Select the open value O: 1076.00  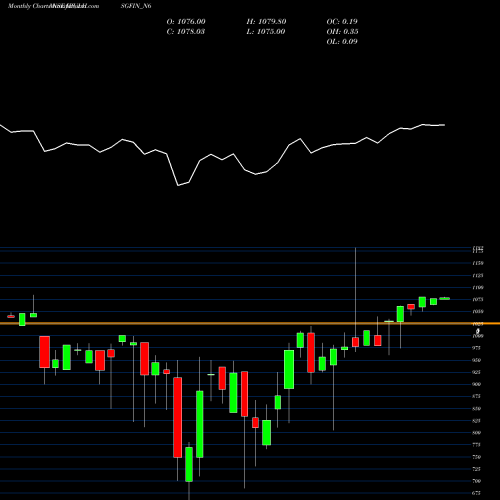(186, 22)
